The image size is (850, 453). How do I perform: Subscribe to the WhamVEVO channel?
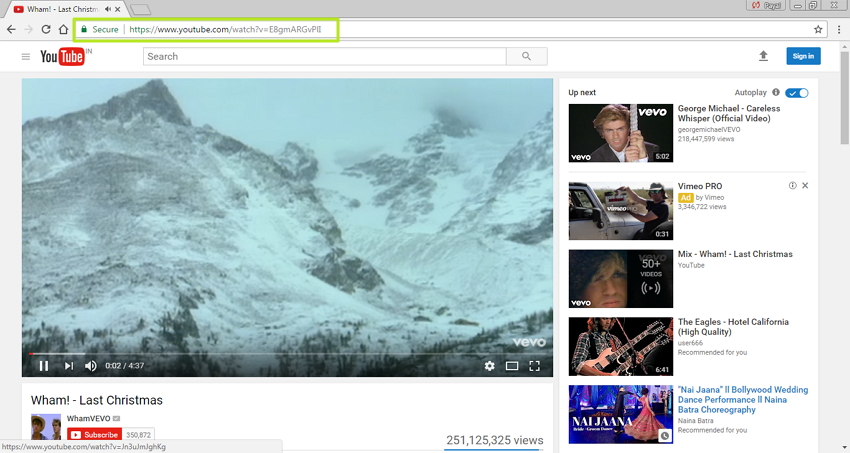94,435
